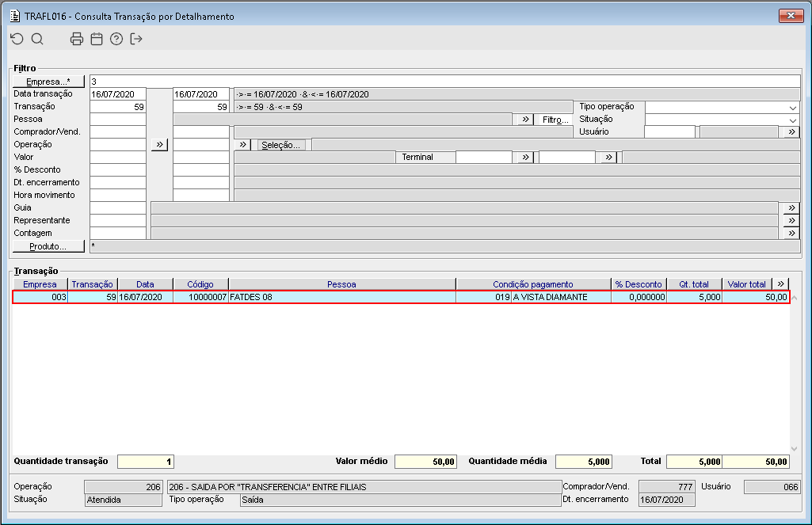Click the Qt. total column header

[x=694, y=284]
